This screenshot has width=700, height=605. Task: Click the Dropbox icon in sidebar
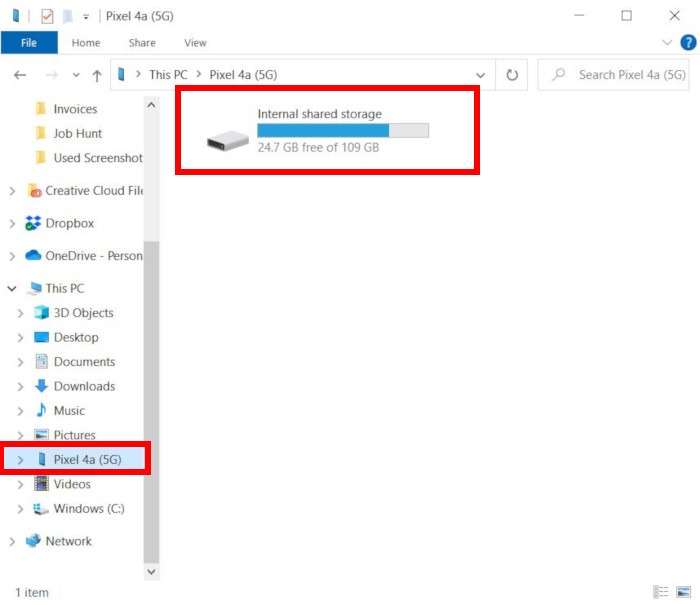pos(33,223)
